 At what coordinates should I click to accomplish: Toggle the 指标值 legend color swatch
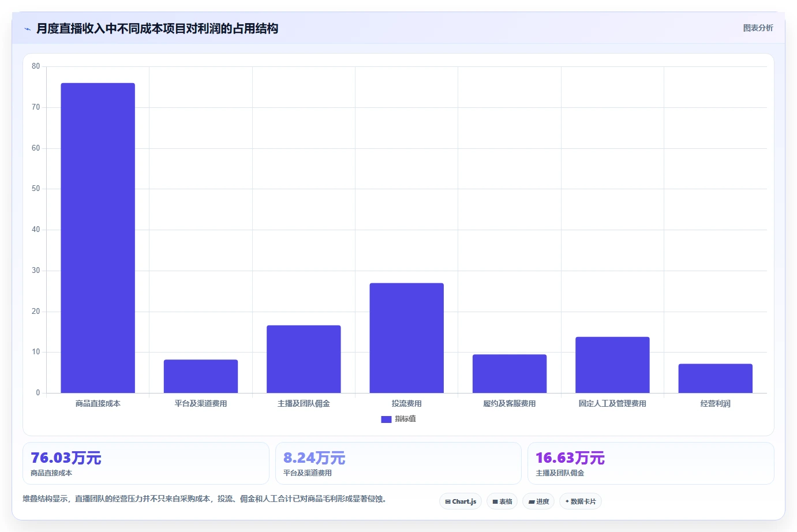[x=386, y=419]
